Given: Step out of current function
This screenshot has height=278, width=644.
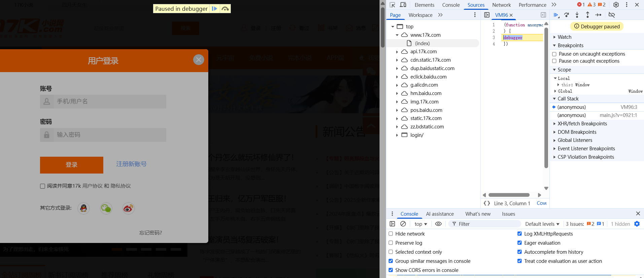Looking at the screenshot, I should pyautogui.click(x=587, y=15).
